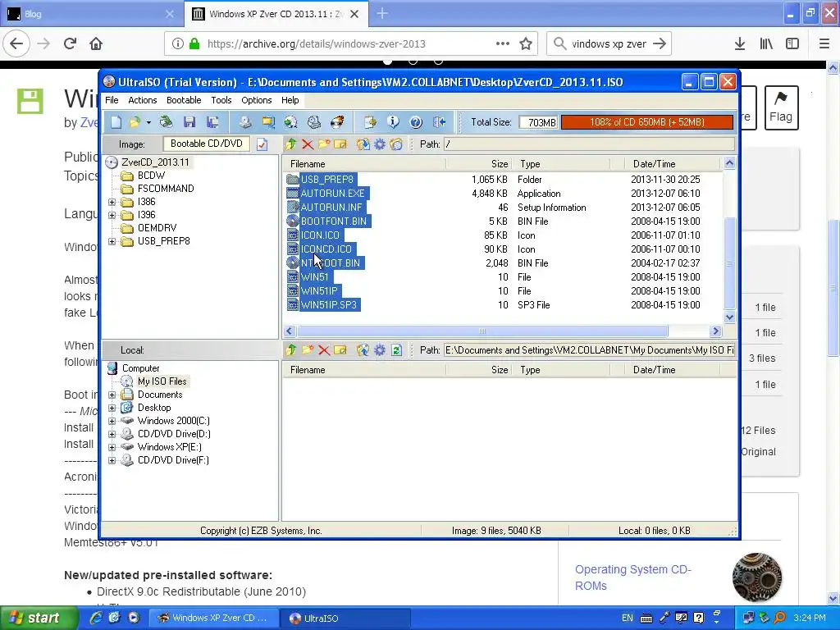Click the red X delete icon in Local pane
This screenshot has width=840, height=630.
[323, 349]
